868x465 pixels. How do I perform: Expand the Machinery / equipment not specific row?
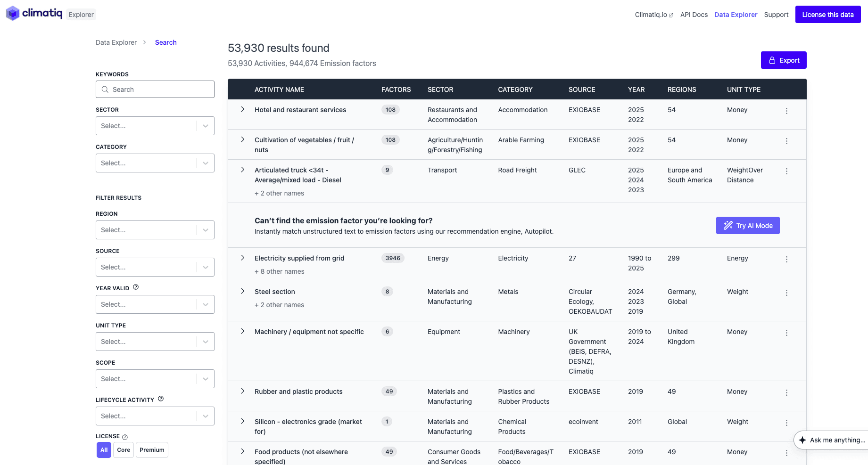pyautogui.click(x=243, y=331)
